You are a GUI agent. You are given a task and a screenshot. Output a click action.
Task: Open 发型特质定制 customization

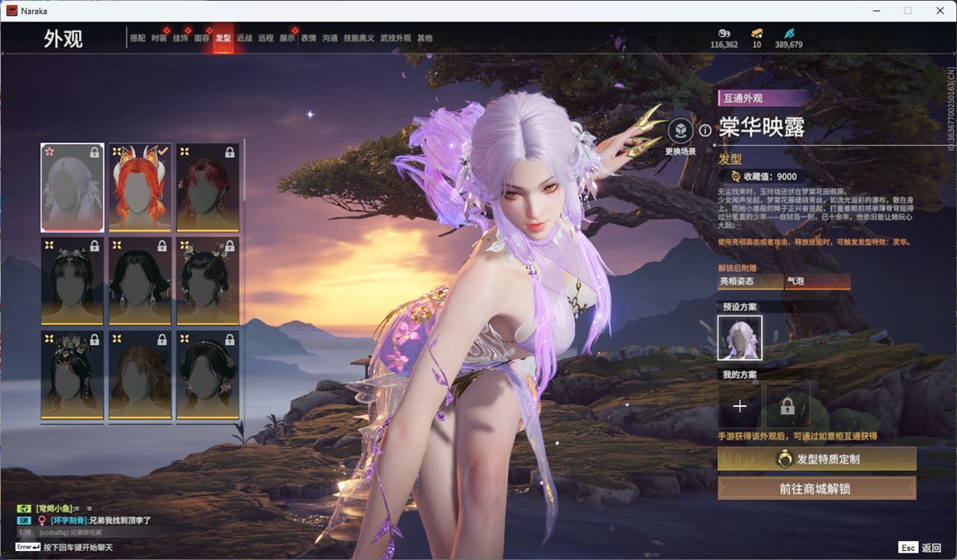[x=817, y=459]
